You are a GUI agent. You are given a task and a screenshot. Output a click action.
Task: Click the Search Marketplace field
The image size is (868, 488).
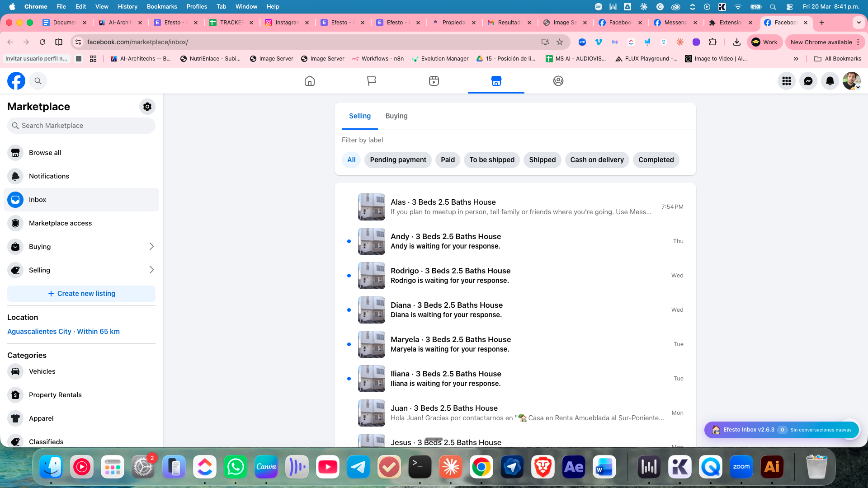tap(81, 126)
